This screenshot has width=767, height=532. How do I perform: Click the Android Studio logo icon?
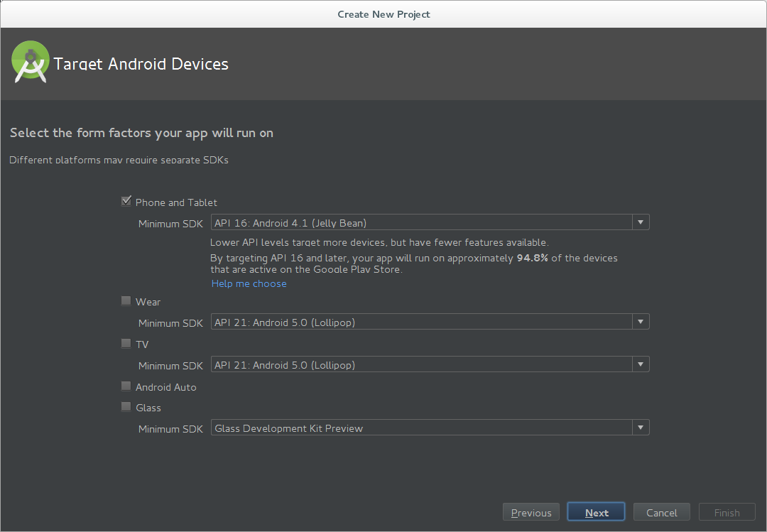tap(31, 62)
